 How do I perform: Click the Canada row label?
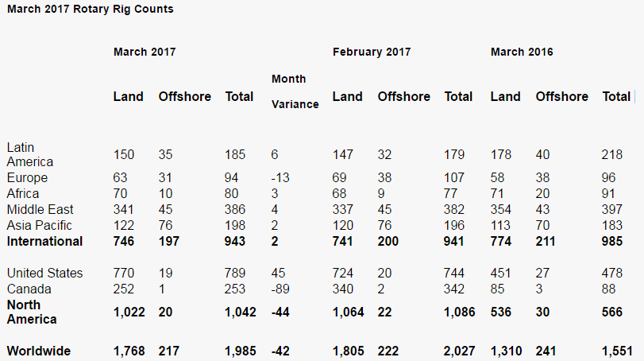pyautogui.click(x=28, y=289)
